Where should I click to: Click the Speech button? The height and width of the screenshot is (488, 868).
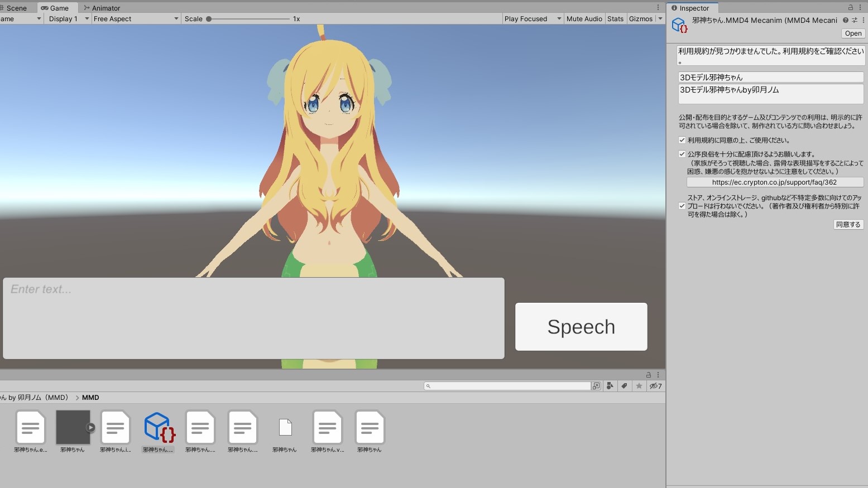(581, 327)
